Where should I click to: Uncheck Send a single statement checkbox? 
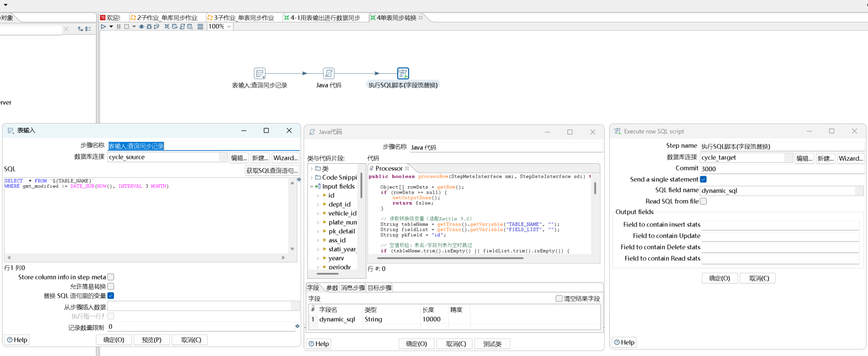703,179
